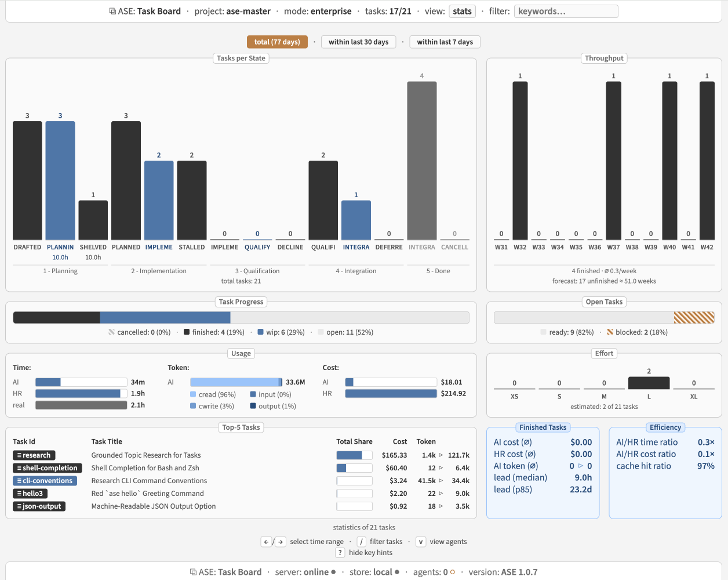
Task: Click the output (1%) legend swatch
Action: pyautogui.click(x=253, y=406)
